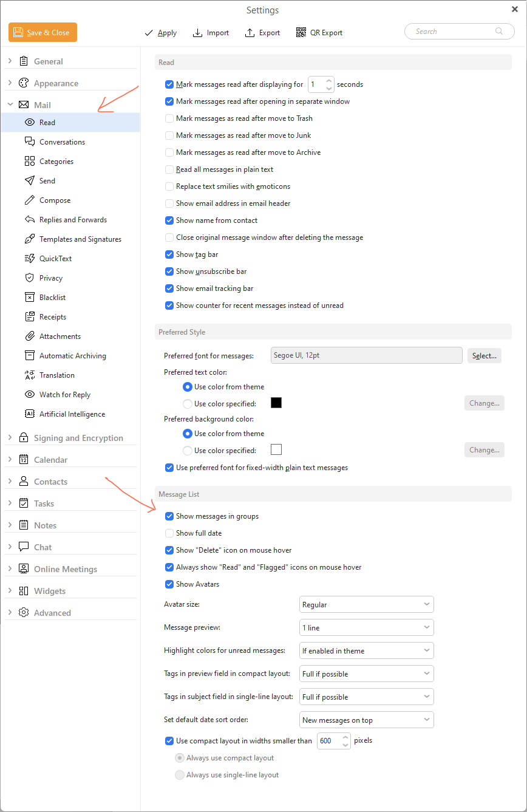Image resolution: width=527 pixels, height=812 pixels.
Task: Click the Export upload icon
Action: pos(250,33)
